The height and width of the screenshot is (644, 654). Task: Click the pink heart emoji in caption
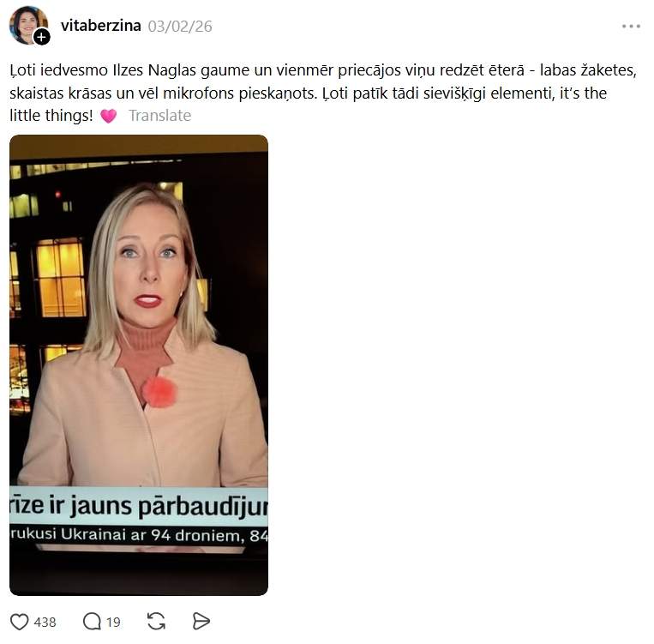109,116
